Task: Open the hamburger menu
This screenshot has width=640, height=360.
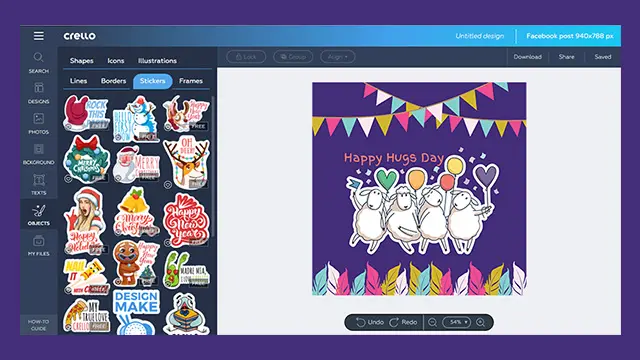Action: tap(39, 36)
